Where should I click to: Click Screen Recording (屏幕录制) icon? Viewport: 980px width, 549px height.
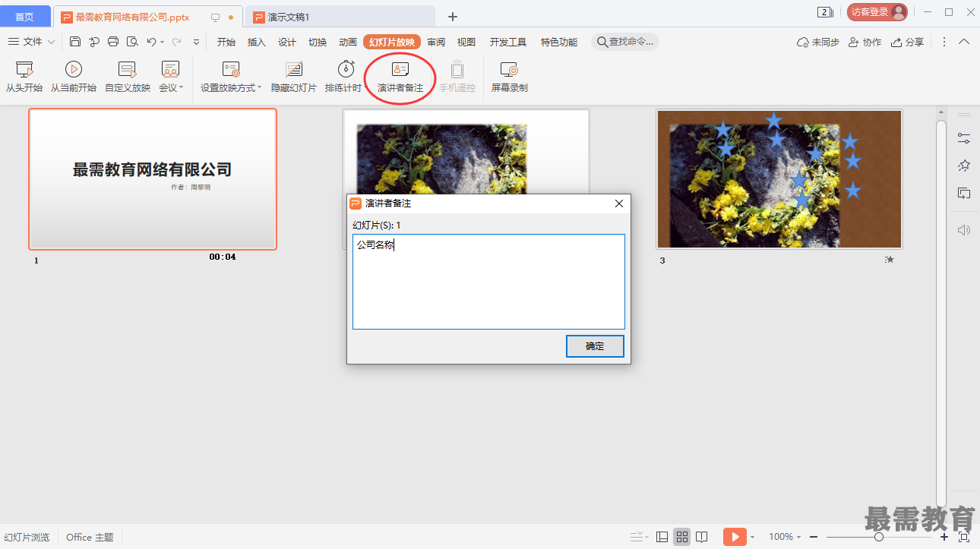[510, 77]
